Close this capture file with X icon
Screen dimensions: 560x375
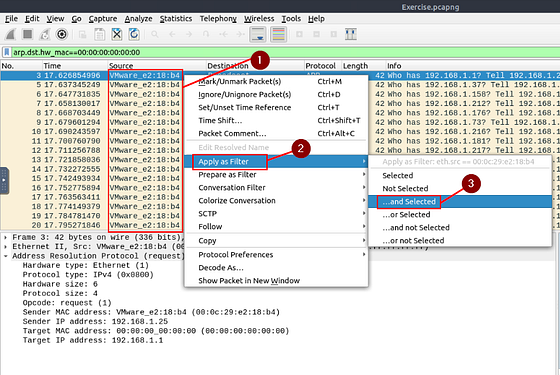117,34
